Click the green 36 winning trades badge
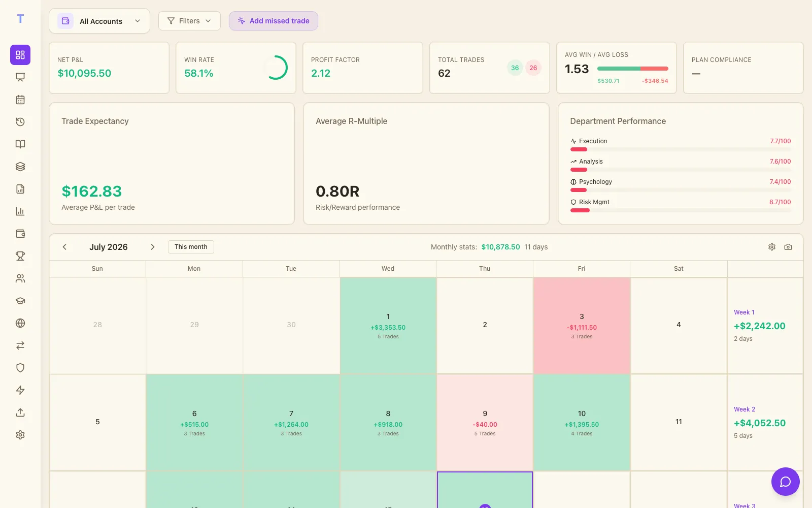This screenshot has height=508, width=812. 515,68
